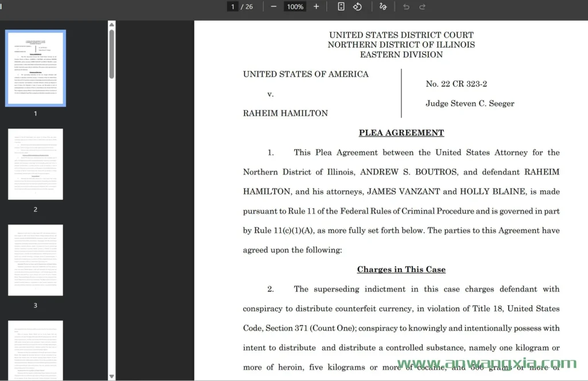
Task: Select the page 3 thumbnail
Action: (36, 260)
